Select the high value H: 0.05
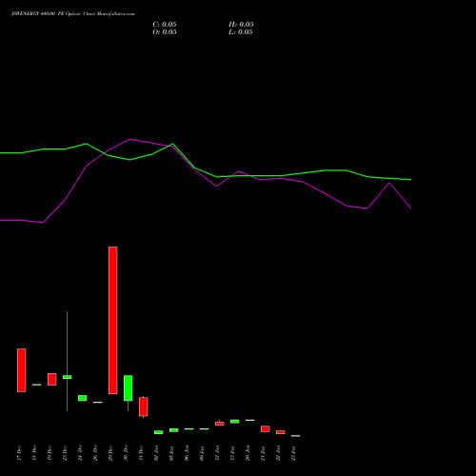Viewport: 476px width, 476px height. point(241,25)
